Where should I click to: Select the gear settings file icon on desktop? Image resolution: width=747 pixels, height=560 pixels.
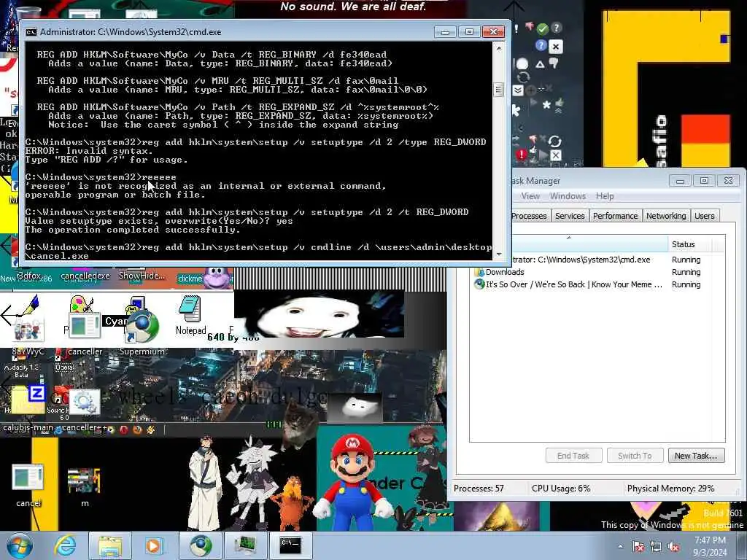point(85,402)
